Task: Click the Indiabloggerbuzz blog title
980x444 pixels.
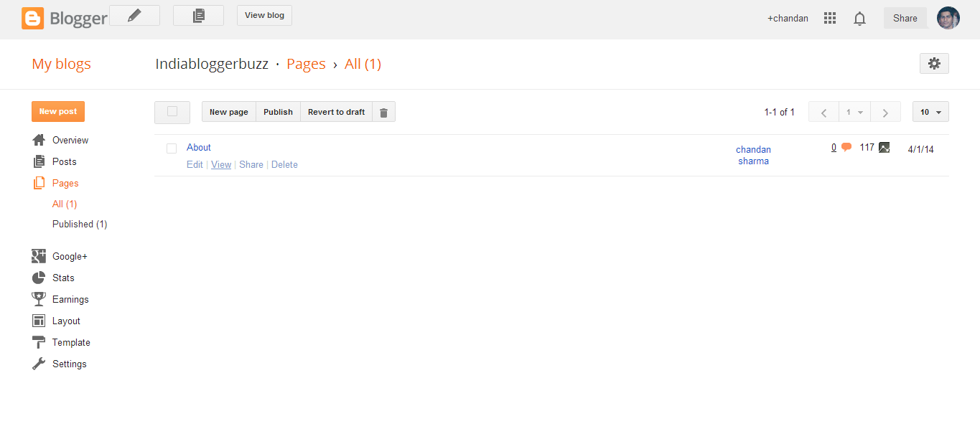Action: pyautogui.click(x=212, y=64)
